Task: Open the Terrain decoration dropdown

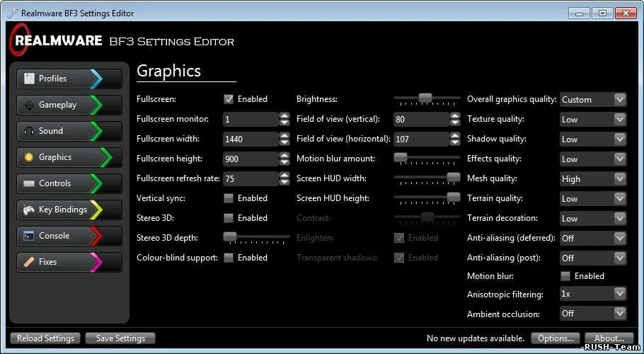Action: click(x=593, y=219)
